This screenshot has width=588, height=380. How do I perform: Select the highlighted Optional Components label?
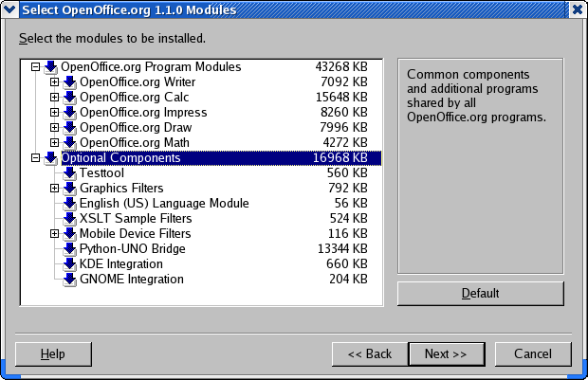(x=120, y=157)
